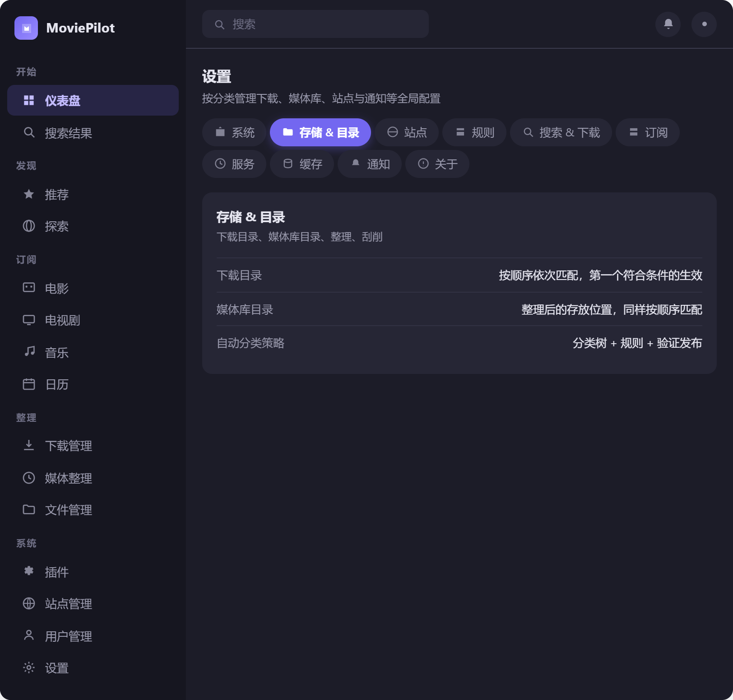Screen dimensions: 733x700
Task: Open 探索 in the sidebar
Action: [x=93, y=226]
